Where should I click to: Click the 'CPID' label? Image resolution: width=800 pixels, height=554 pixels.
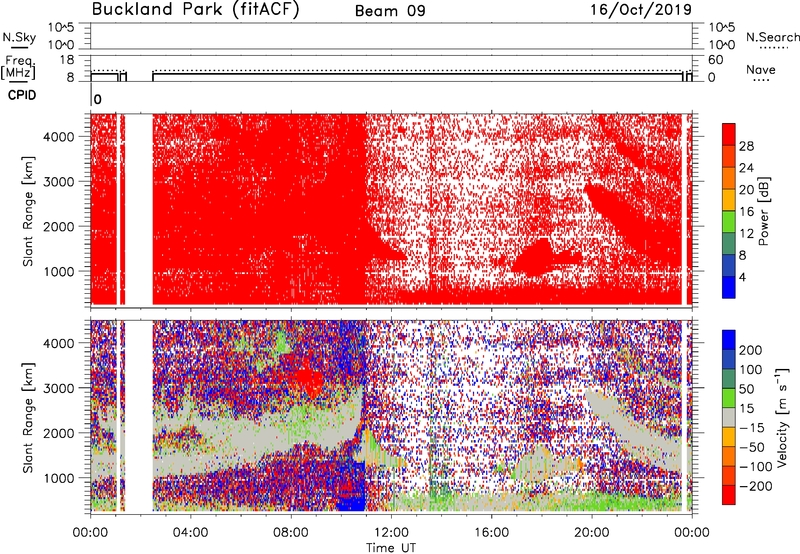pos(22,95)
